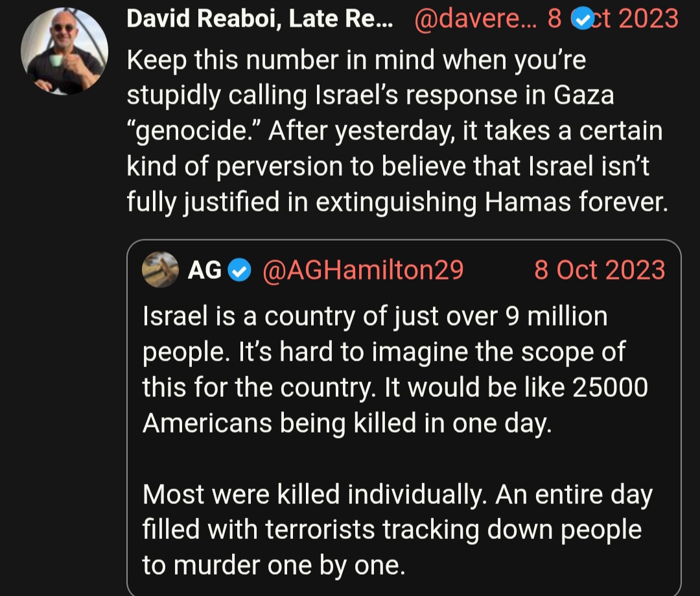Viewport: 700px width, 596px height.
Task: Click AG's blue verified checkmark badge
Action: (x=240, y=270)
